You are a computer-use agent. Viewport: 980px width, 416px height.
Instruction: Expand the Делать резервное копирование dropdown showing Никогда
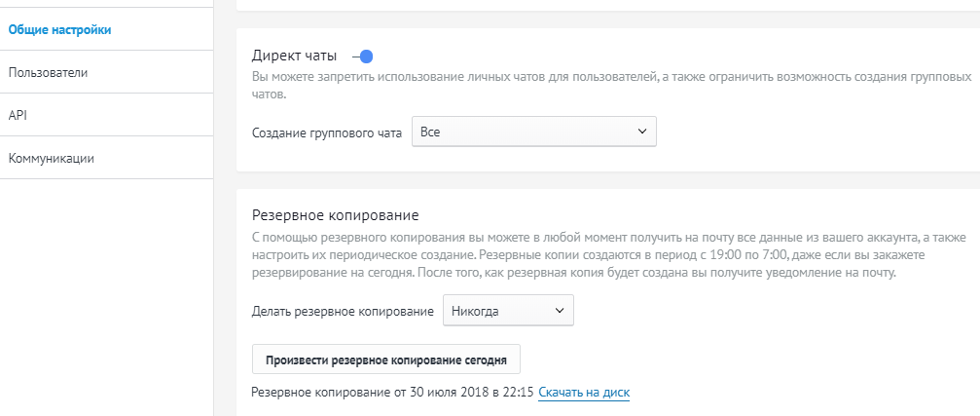[x=508, y=311]
